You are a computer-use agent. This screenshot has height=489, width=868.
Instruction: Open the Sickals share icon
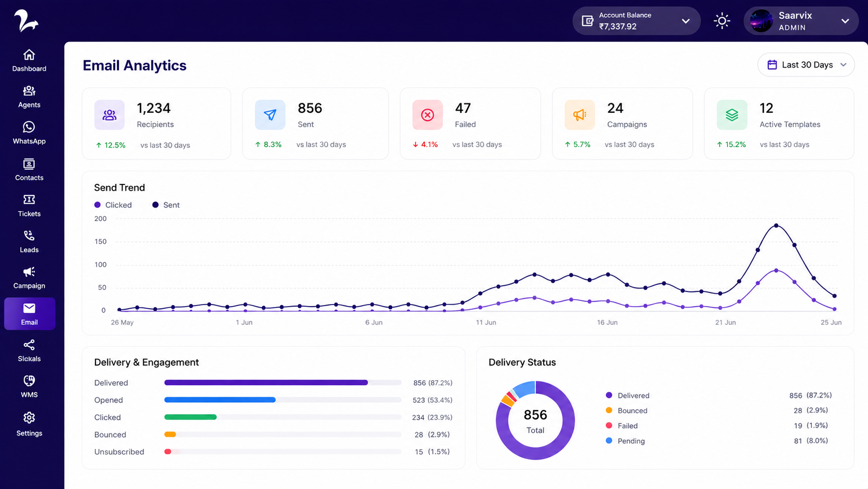coord(29,345)
